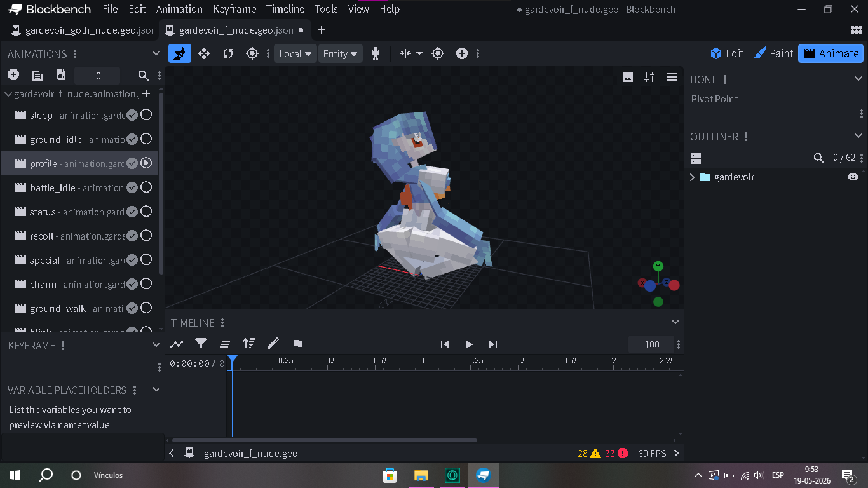Image resolution: width=868 pixels, height=488 pixels.
Task: Open the Timeline menu
Action: coord(285,9)
